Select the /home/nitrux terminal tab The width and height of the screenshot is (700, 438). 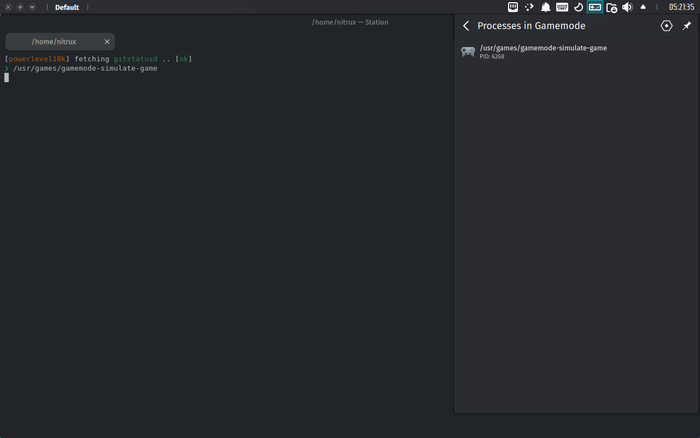[55, 42]
